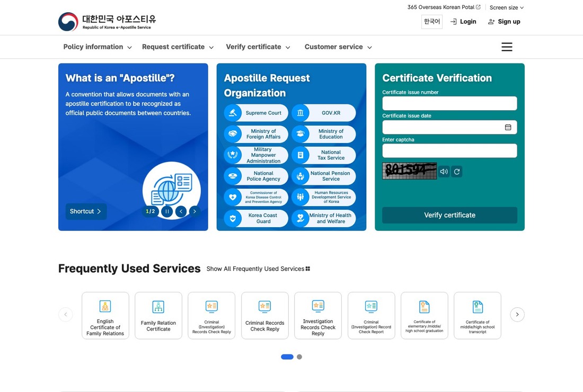Expand the Policy information menu
The image size is (583, 392).
point(98,47)
